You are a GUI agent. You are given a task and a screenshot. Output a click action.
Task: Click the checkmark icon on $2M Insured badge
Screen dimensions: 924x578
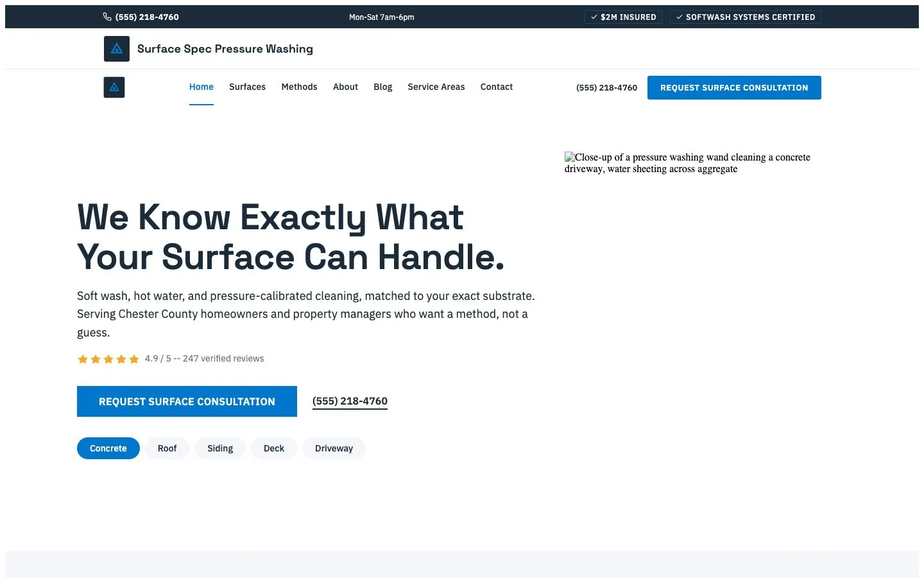pyautogui.click(x=594, y=17)
